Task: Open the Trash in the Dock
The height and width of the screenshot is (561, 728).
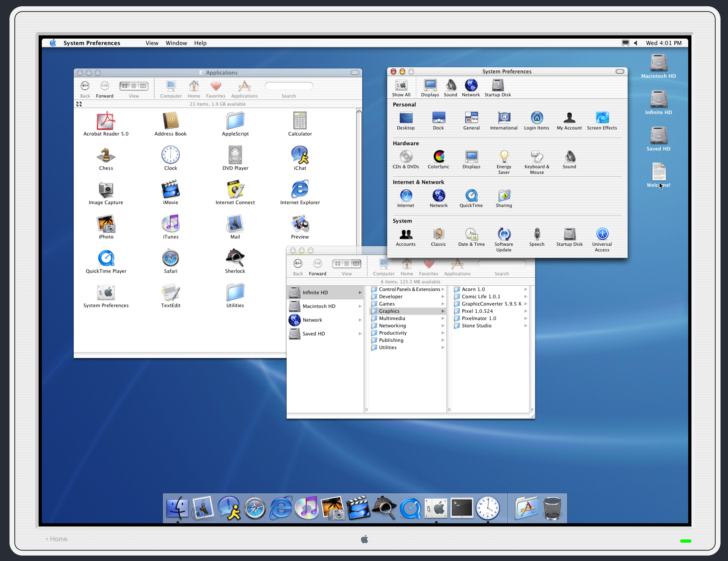Action: pos(552,508)
